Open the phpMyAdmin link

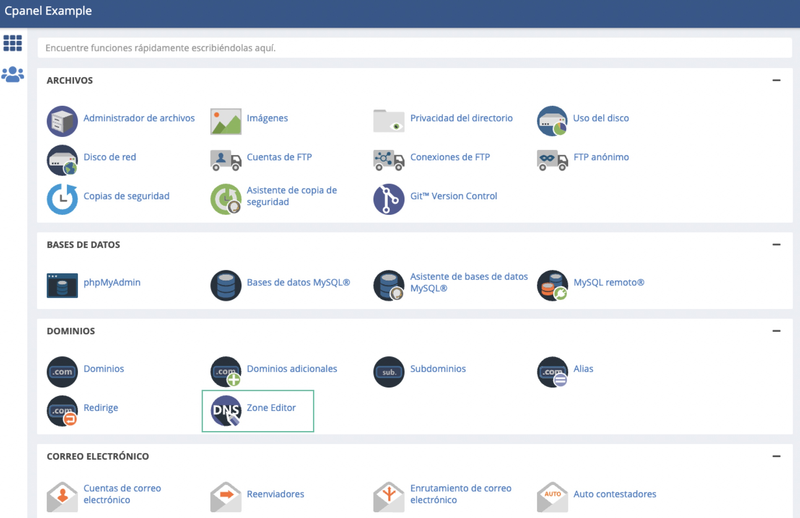[112, 282]
